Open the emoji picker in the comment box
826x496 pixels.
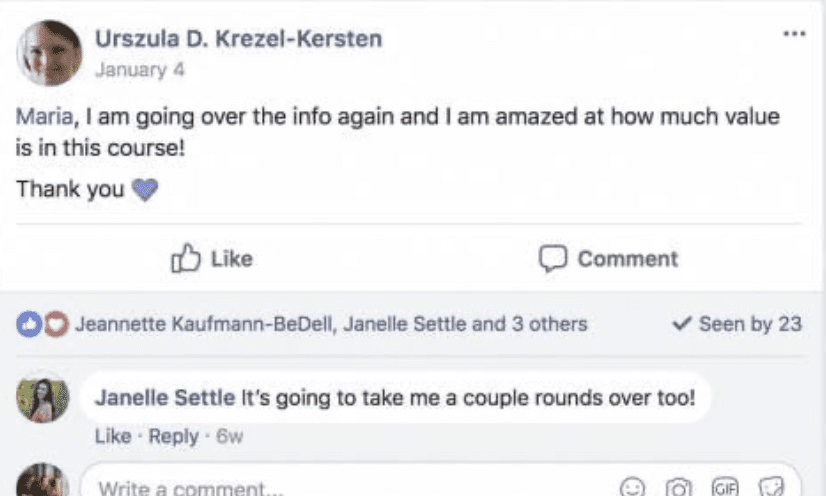pos(632,488)
